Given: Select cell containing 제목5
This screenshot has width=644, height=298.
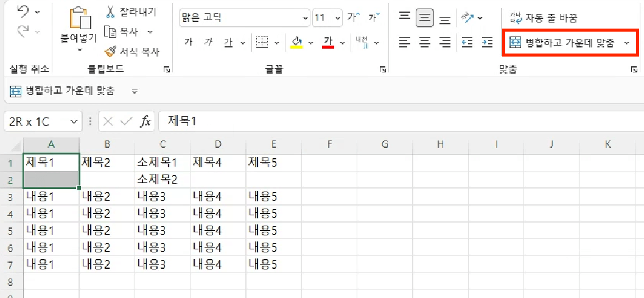Looking at the screenshot, I should coord(274,163).
